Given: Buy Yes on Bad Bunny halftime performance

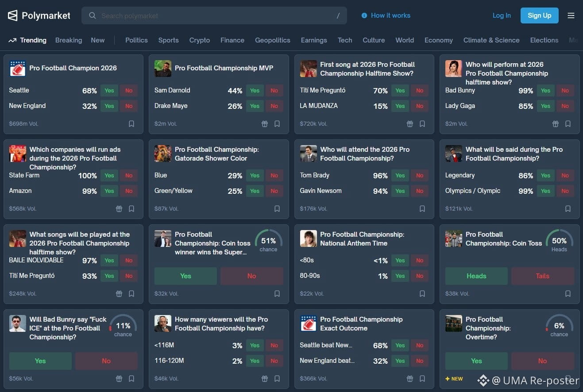Looking at the screenshot, I should pos(546,91).
